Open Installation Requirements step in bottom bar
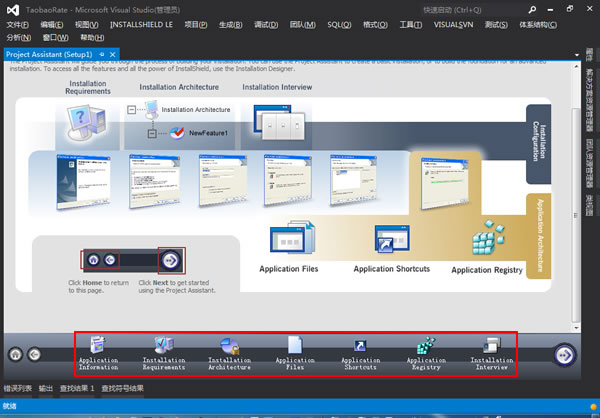600x418 pixels. click(164, 354)
